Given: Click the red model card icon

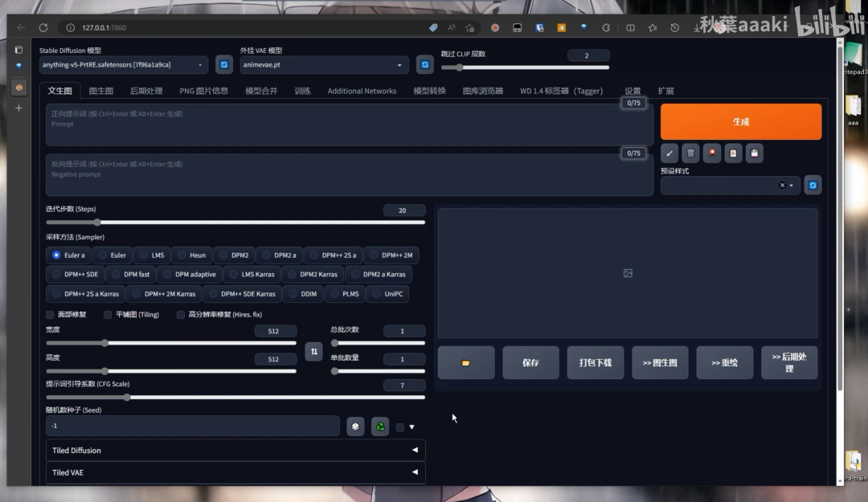Looking at the screenshot, I should tap(712, 153).
